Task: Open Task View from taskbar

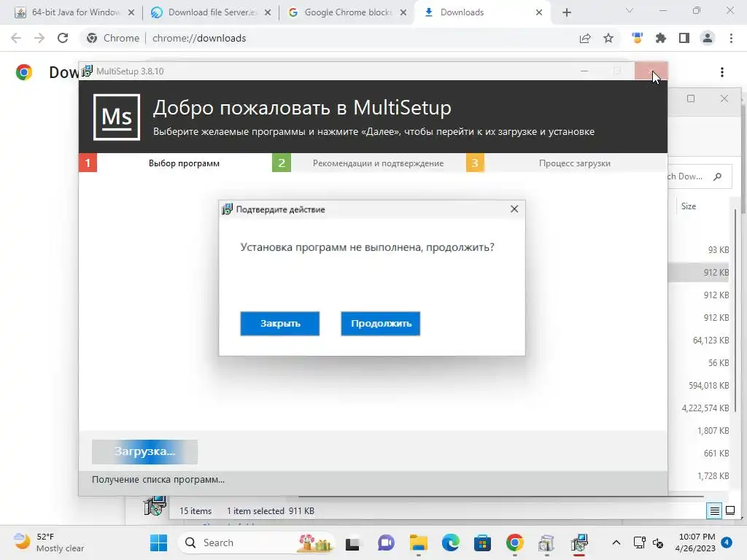Action: point(352,542)
